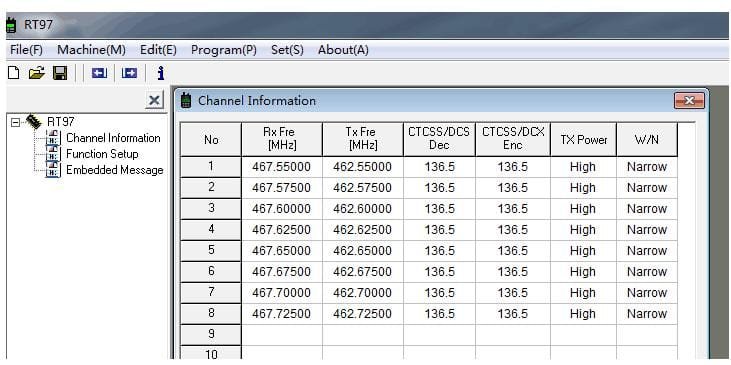Click empty Rx Fre cell in row 9
Image resolution: width=731 pixels, height=365 pixels.
[282, 335]
